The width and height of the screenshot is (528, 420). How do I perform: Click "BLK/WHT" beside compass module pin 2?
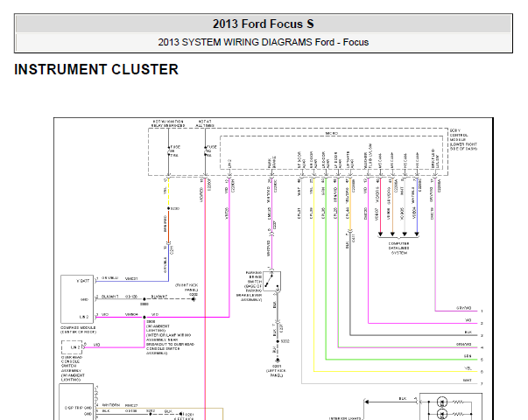coord(109,297)
